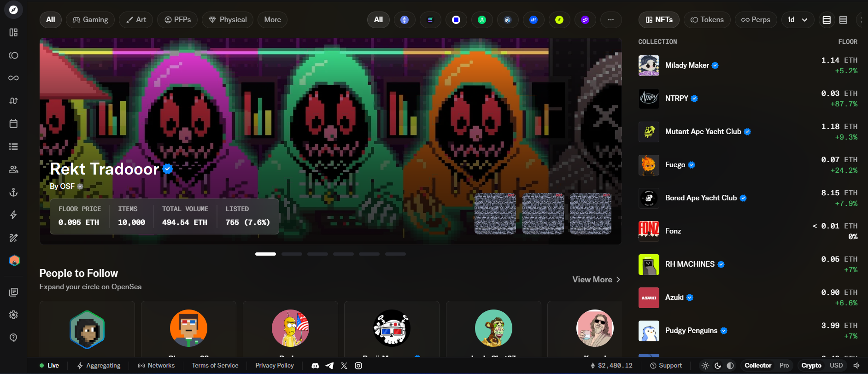Show more chains with ellipsis button

(611, 20)
